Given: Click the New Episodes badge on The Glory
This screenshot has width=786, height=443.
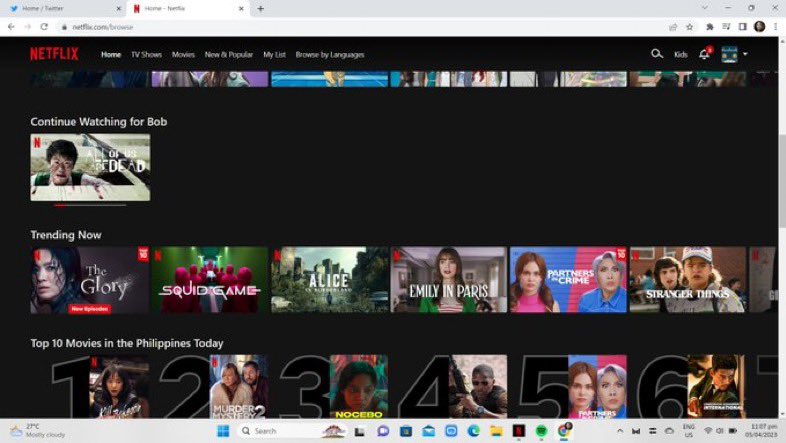Looking at the screenshot, I should [89, 309].
